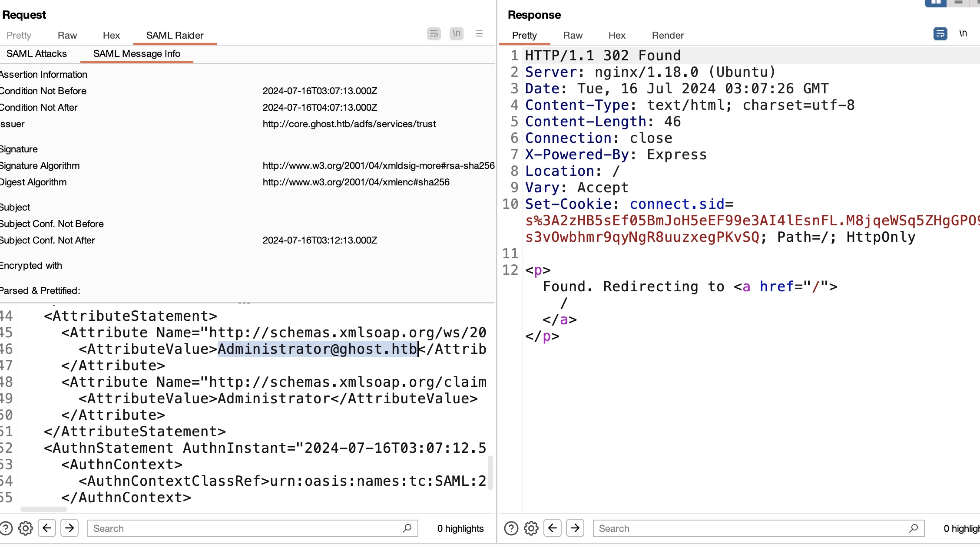The width and height of the screenshot is (980, 547).
Task: Toggle word wrap icon in Request panel
Action: (x=434, y=34)
